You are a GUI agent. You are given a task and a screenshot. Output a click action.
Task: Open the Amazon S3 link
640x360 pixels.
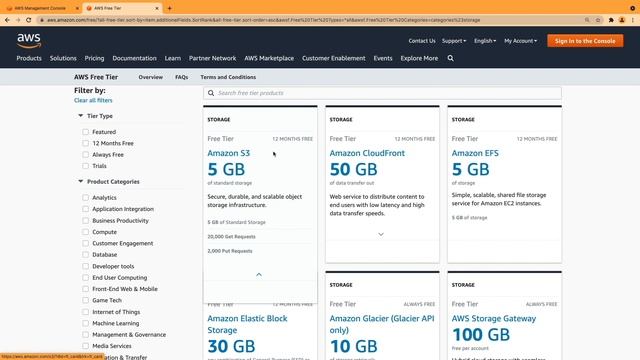(x=229, y=153)
